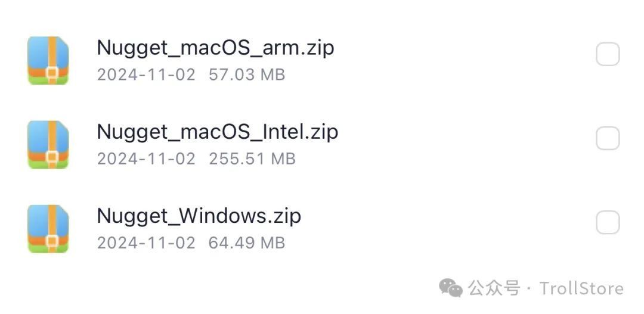The width and height of the screenshot is (644, 314).
Task: Click the Nugget_macOS_Intel.zip archive icon
Action: point(48,144)
